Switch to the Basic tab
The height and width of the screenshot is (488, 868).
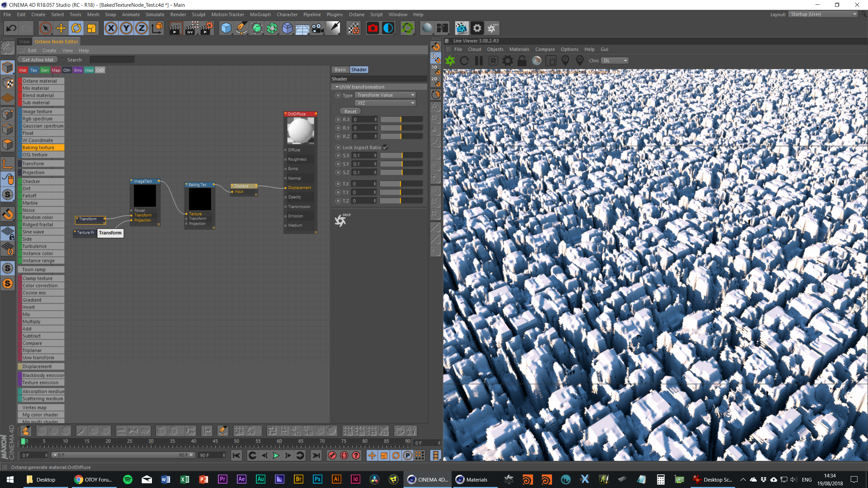click(x=340, y=70)
